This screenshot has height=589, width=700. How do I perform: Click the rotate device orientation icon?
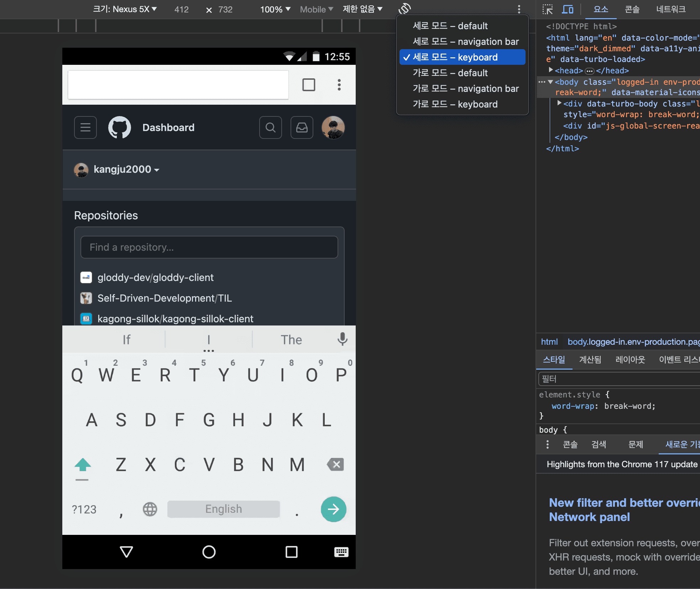(405, 8)
